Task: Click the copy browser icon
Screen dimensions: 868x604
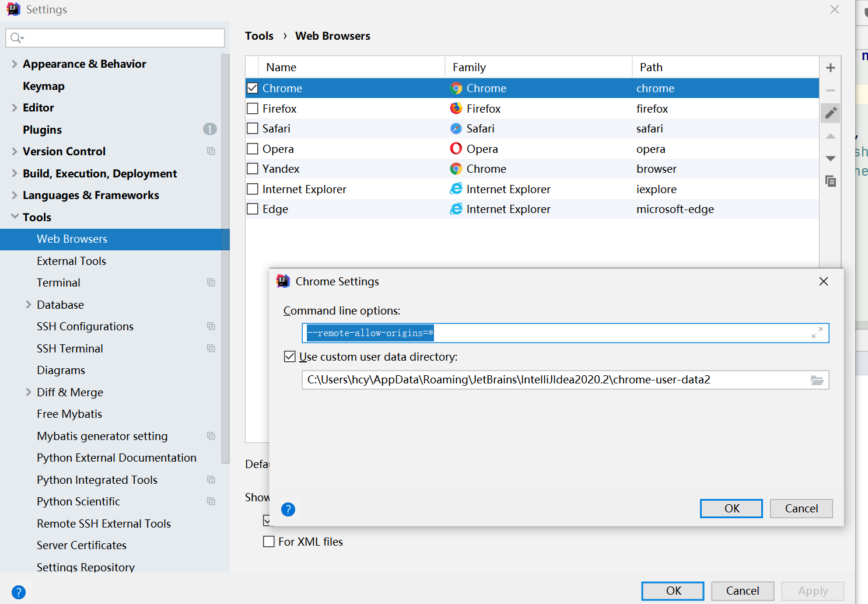Action: [830, 181]
